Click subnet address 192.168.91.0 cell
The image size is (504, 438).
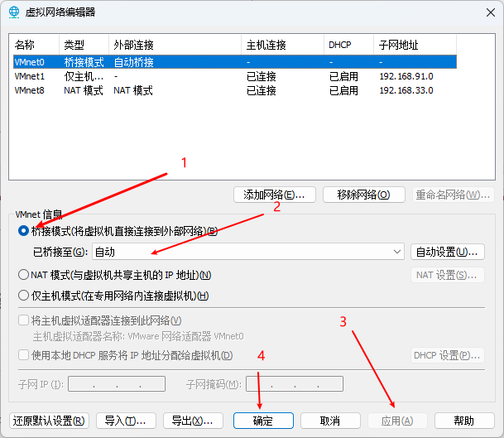[x=406, y=76]
